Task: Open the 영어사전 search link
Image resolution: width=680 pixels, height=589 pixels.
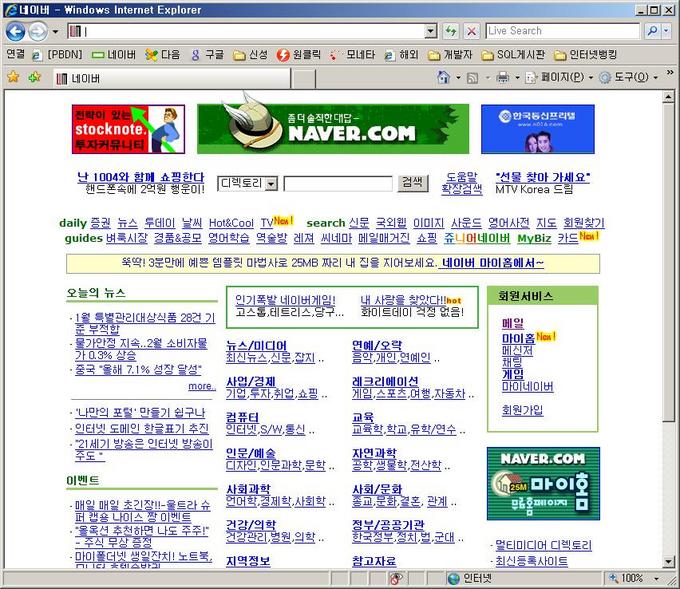Action: tap(508, 223)
